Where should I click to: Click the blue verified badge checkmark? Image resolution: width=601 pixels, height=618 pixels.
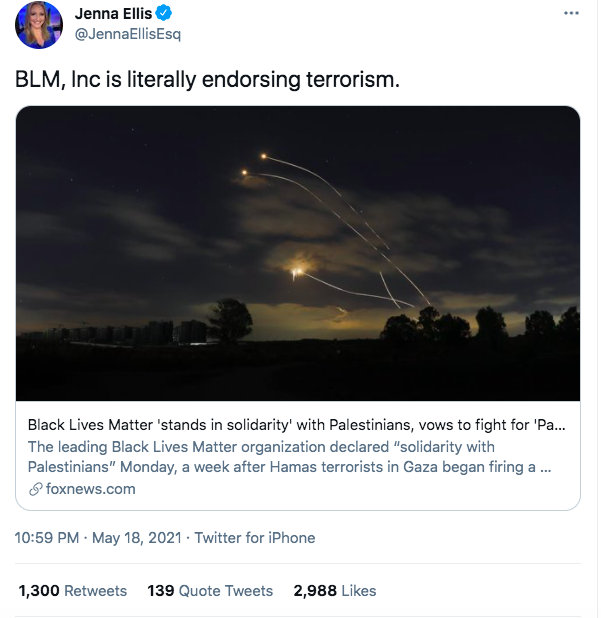[x=162, y=14]
